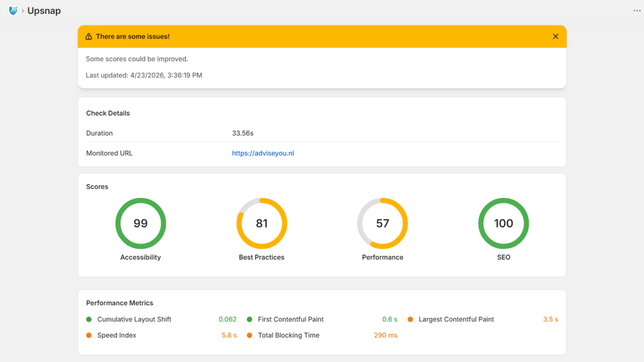Select the Accessibility score ring showing 99

pyautogui.click(x=140, y=223)
